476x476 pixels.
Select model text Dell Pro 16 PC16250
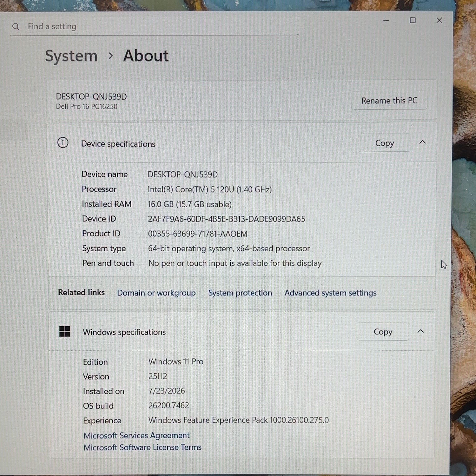coord(87,107)
